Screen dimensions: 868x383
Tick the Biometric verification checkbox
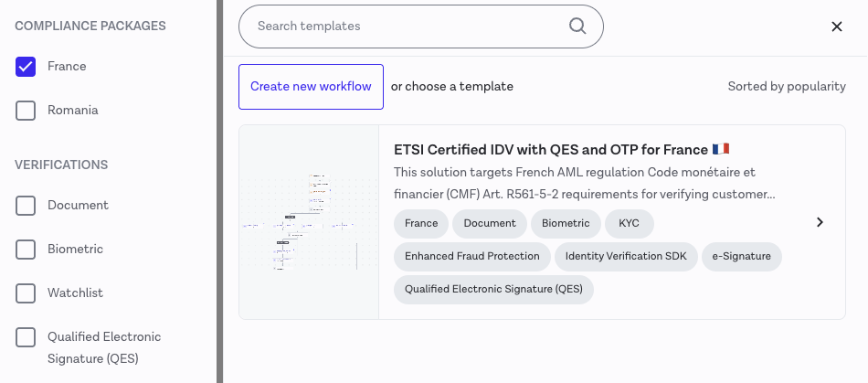[26, 250]
